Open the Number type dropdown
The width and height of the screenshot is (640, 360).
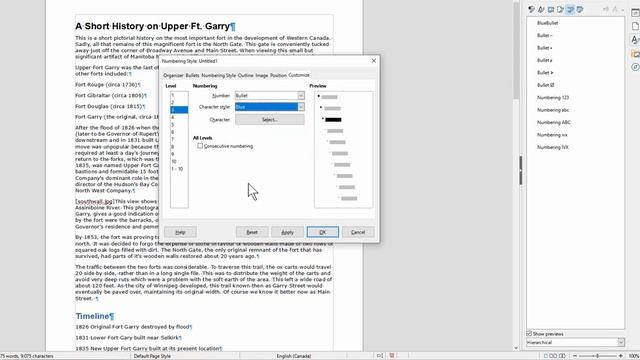point(301,96)
